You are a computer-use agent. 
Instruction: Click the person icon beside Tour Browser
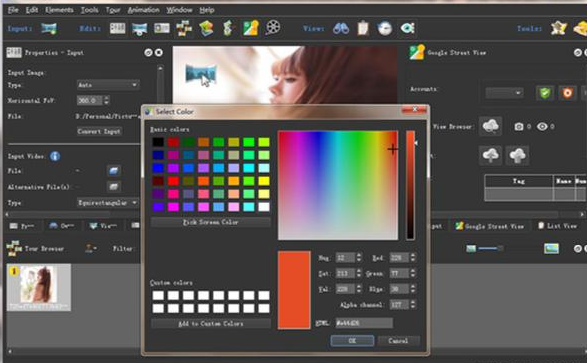(89, 248)
